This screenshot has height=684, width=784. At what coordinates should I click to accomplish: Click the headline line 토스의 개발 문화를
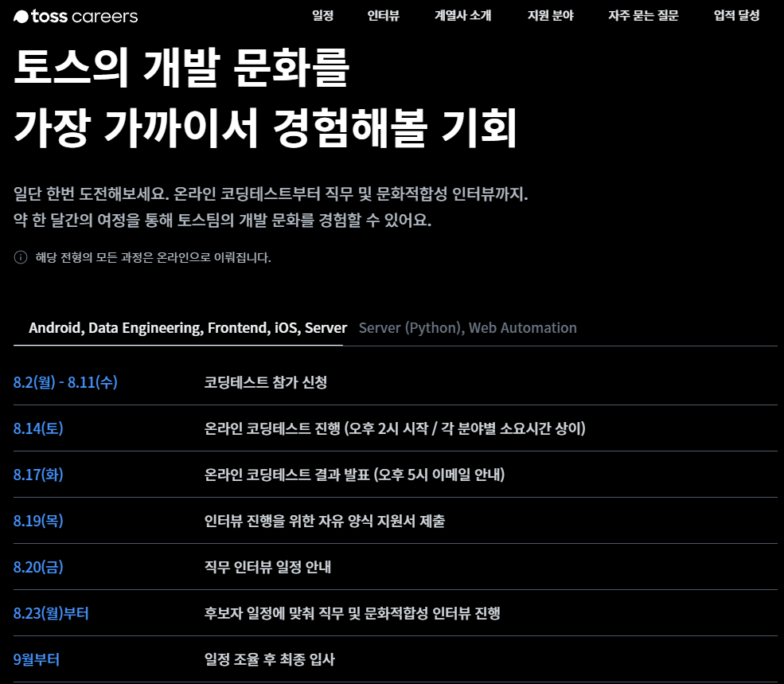click(x=181, y=67)
